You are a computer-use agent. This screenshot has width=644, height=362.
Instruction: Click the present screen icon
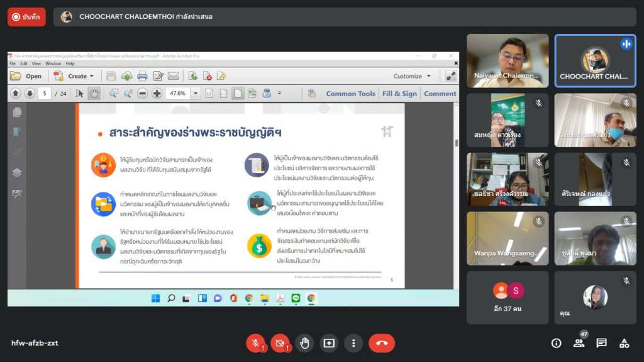[329, 343]
